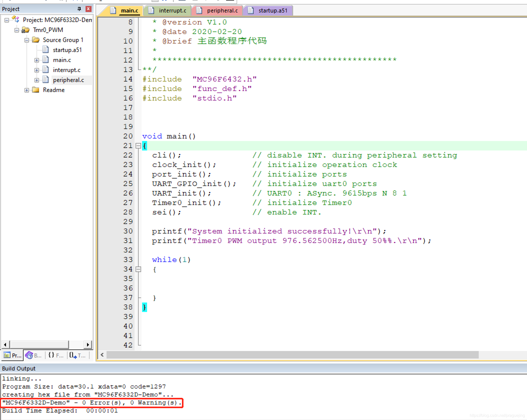The width and height of the screenshot is (527, 420).
Task: Collapse the main function fold at line 21
Action: pyautogui.click(x=138, y=146)
